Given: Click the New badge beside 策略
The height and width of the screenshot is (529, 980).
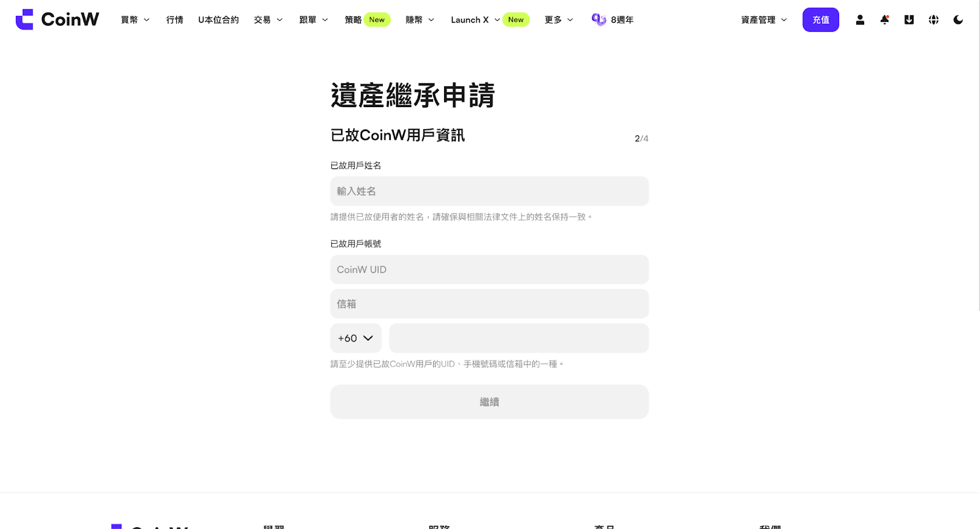Looking at the screenshot, I should (x=377, y=20).
